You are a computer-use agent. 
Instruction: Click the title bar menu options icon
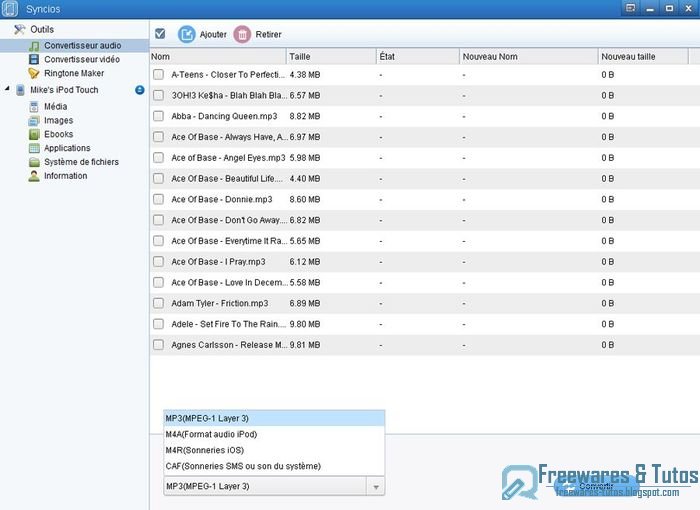[630, 8]
